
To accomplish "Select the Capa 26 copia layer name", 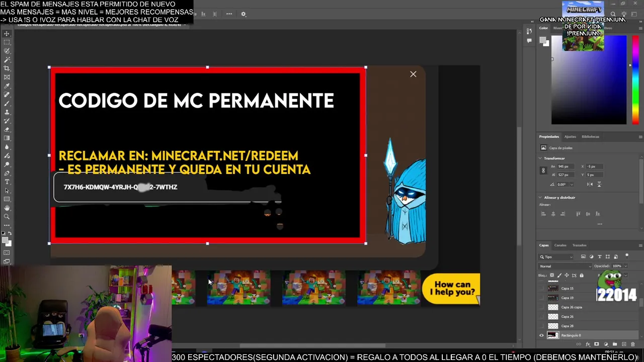I will (572, 307).
